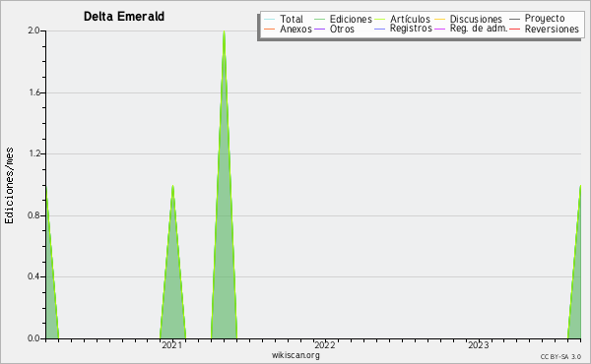Click the 2021 x-axis label
This screenshot has width=591, height=364.
pos(171,345)
